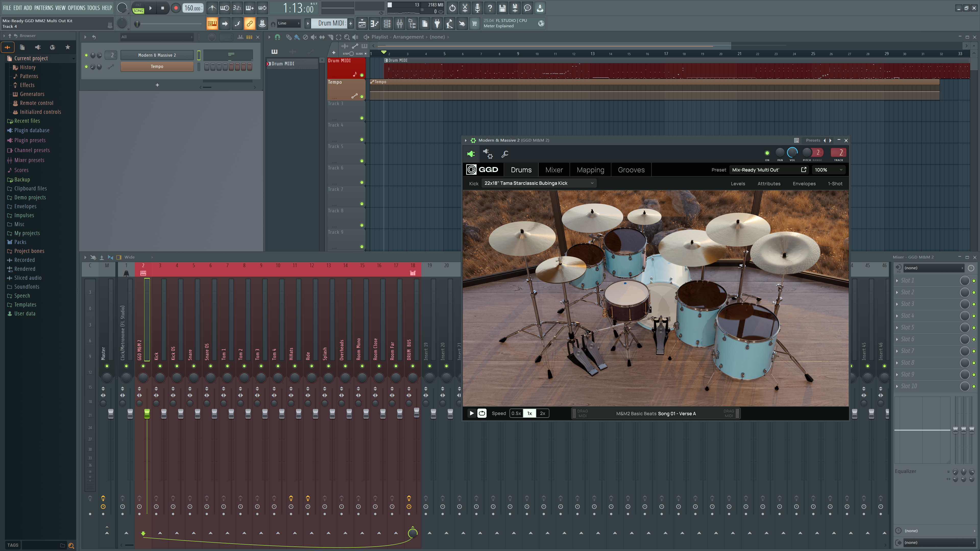The width and height of the screenshot is (980, 551).
Task: Open the 100% zoom dropdown in GGD
Action: 829,170
